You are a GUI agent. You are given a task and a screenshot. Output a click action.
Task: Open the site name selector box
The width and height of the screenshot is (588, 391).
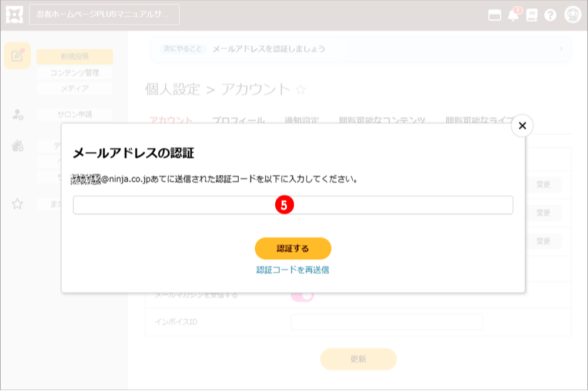(x=104, y=15)
